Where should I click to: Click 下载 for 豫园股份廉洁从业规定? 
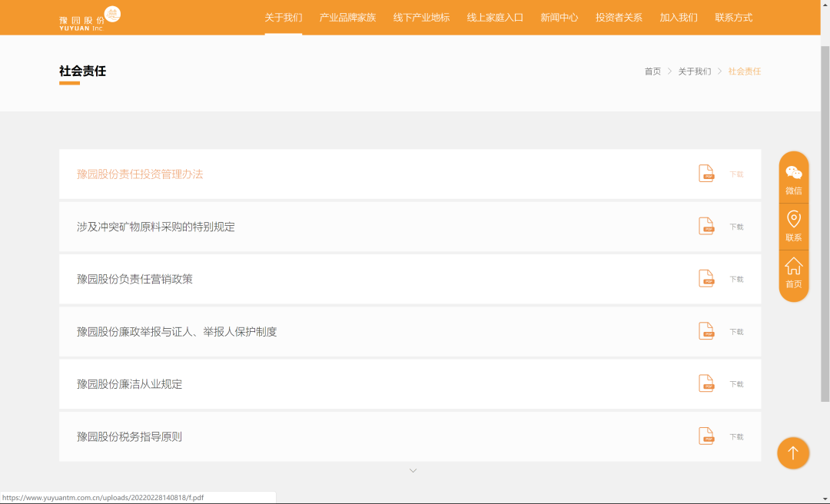click(736, 384)
